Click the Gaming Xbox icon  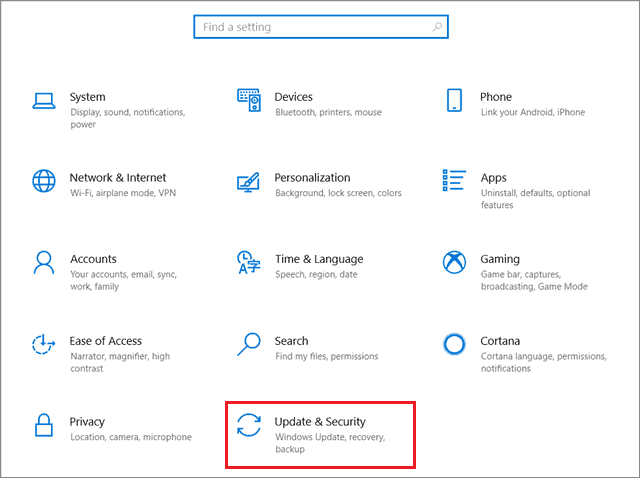454,262
